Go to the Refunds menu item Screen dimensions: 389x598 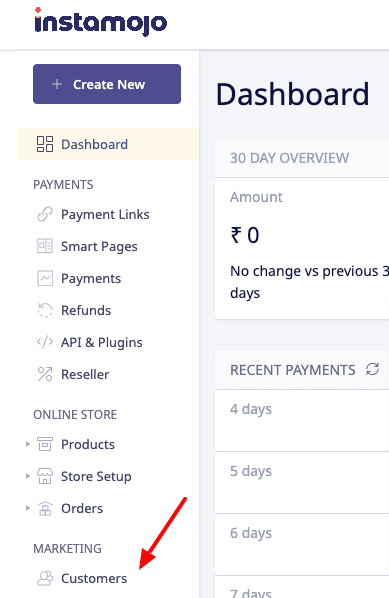[x=86, y=310]
